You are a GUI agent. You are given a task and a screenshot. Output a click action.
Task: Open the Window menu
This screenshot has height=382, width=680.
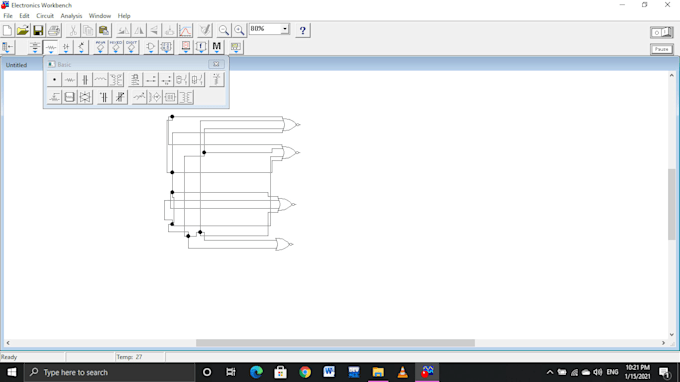(x=100, y=16)
